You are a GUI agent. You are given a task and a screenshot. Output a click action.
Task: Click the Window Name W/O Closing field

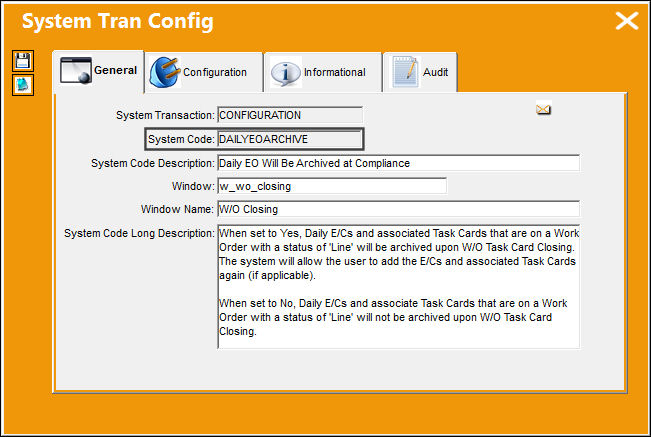(399, 209)
